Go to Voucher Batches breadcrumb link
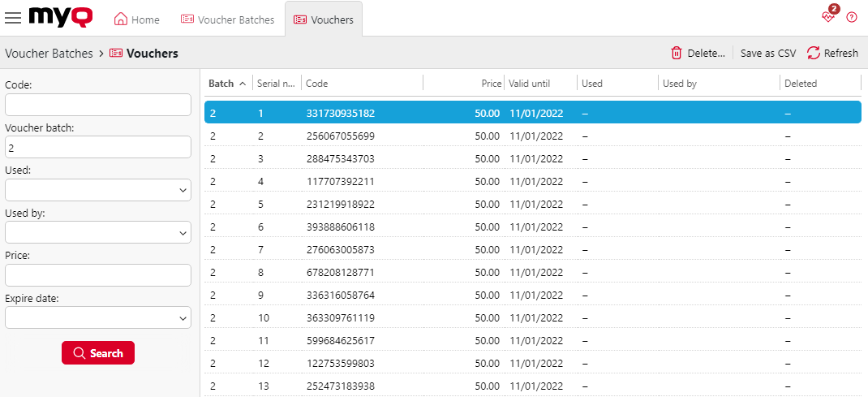868x397 pixels. pos(48,54)
